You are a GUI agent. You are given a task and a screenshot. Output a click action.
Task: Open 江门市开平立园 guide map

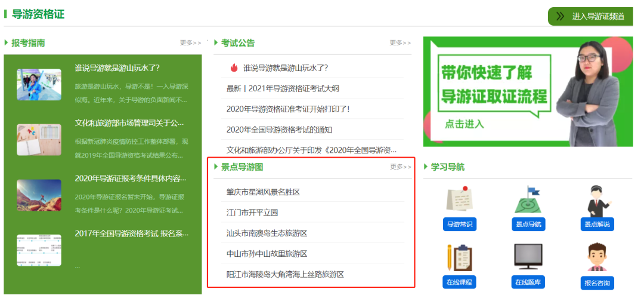pos(252,213)
